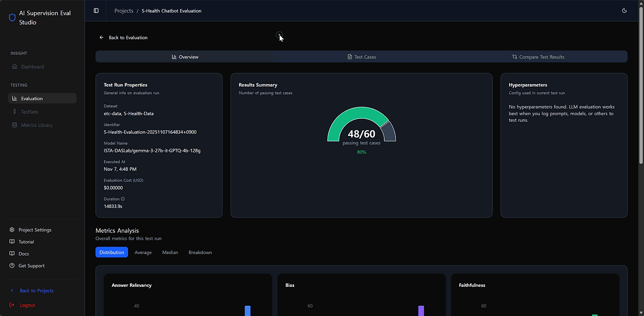Open the Docs link

(24, 254)
